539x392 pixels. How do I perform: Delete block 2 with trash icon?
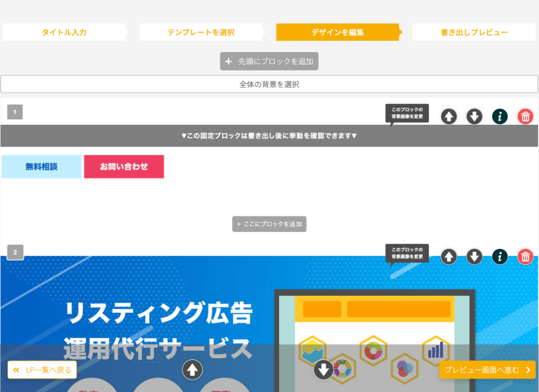[x=525, y=257]
